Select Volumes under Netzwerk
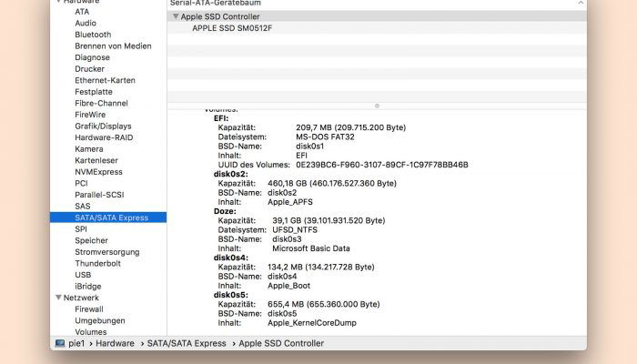The width and height of the screenshot is (637, 364). coord(90,332)
